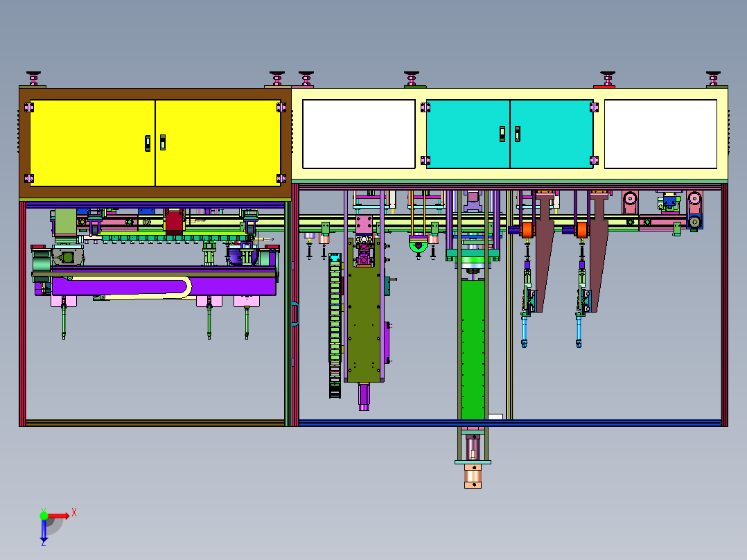
Task: Select the blue motor near right pulley
Action: [671, 202]
